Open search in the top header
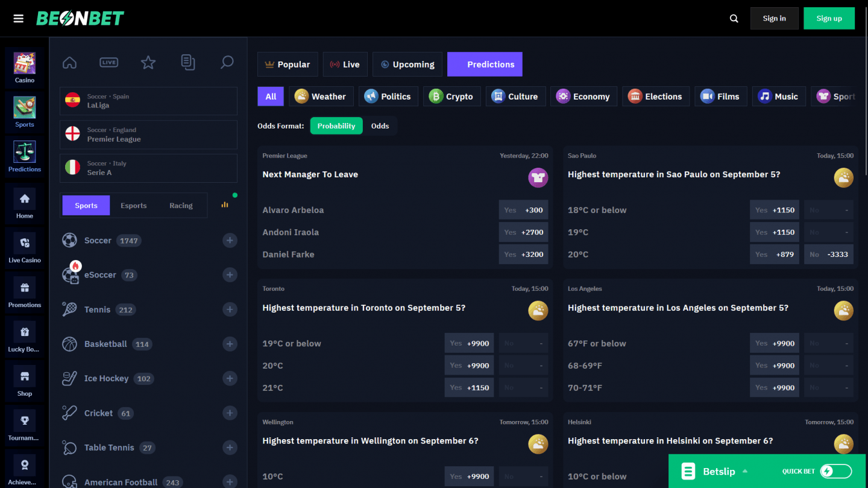Image resolution: width=868 pixels, height=488 pixels. (x=734, y=18)
